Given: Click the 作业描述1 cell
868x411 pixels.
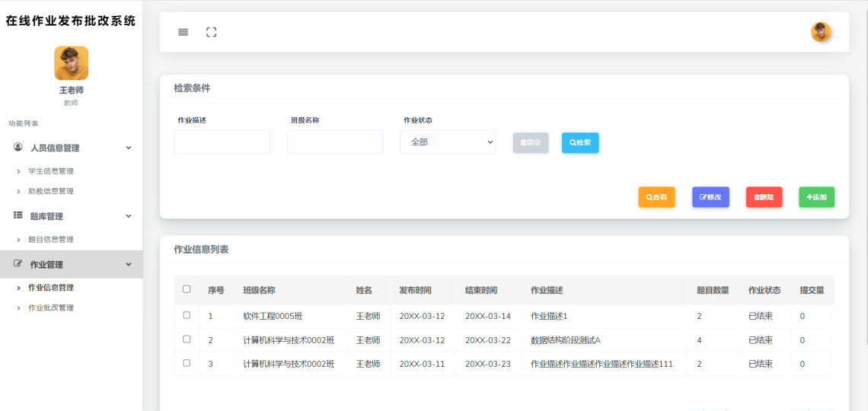Looking at the screenshot, I should [549, 317].
